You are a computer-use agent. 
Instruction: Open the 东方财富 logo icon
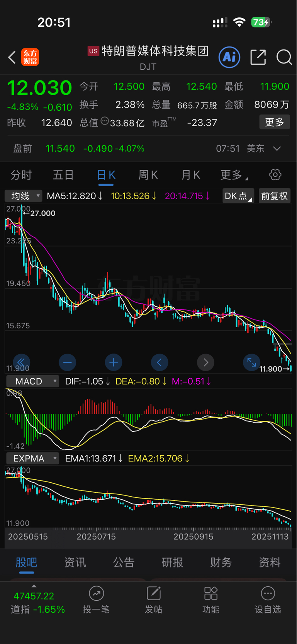30,57
